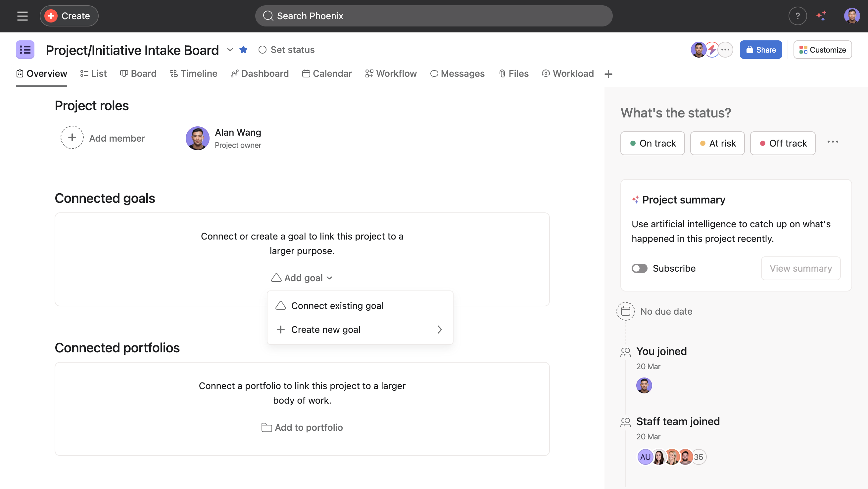Click the purple project list icon

pyautogui.click(x=25, y=50)
